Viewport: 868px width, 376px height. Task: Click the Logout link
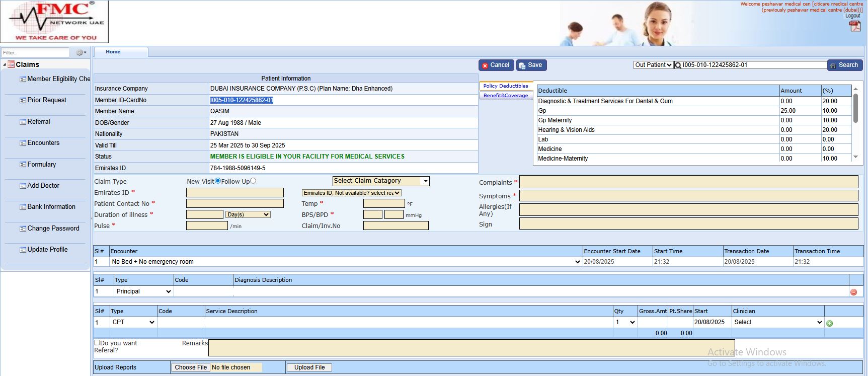tap(852, 16)
